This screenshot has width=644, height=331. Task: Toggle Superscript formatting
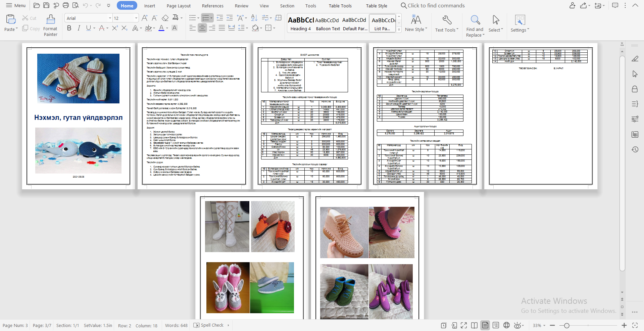115,28
